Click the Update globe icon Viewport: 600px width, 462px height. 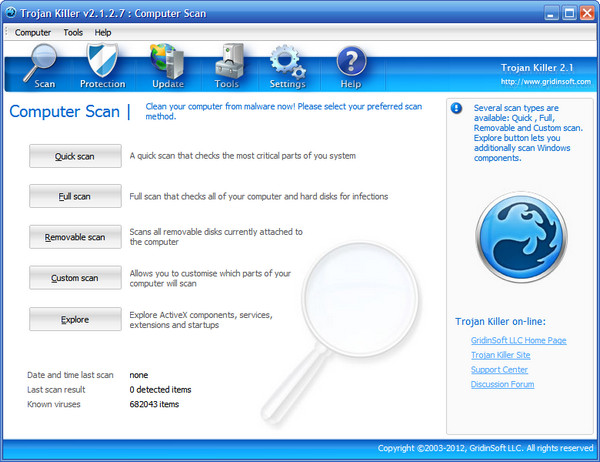pos(168,62)
